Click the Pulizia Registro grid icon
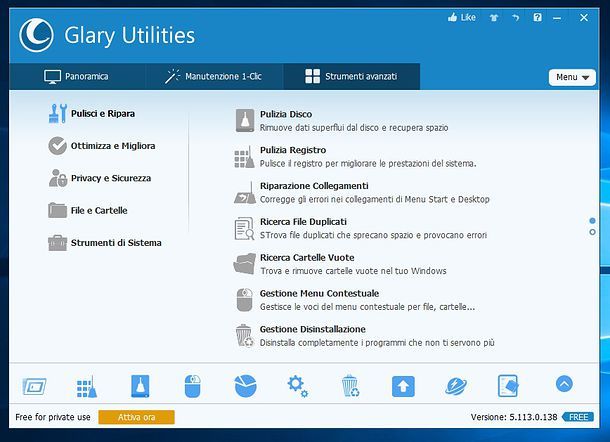This screenshot has width=610, height=442. (x=244, y=157)
